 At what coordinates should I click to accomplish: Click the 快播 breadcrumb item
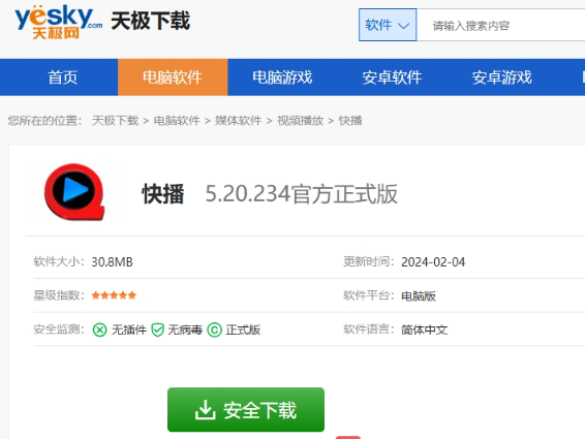coord(350,120)
